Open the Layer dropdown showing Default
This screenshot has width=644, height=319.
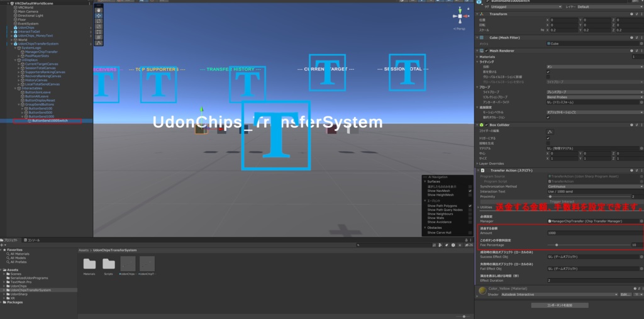click(610, 7)
